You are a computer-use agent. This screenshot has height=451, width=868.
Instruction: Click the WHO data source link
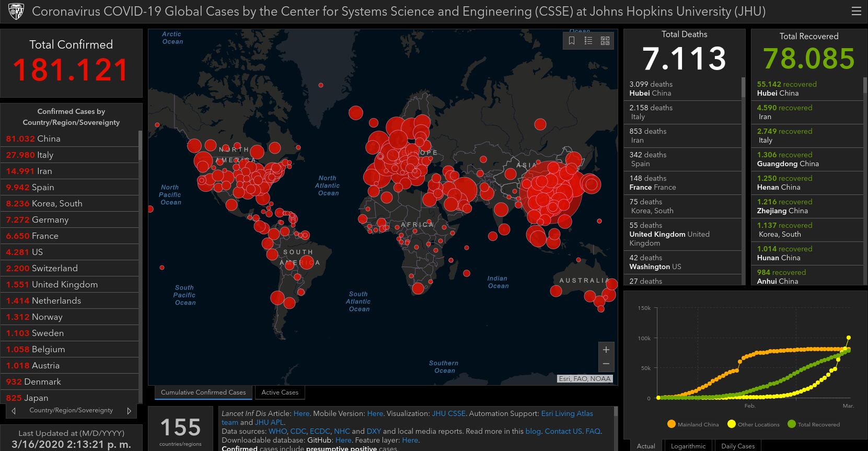point(277,431)
